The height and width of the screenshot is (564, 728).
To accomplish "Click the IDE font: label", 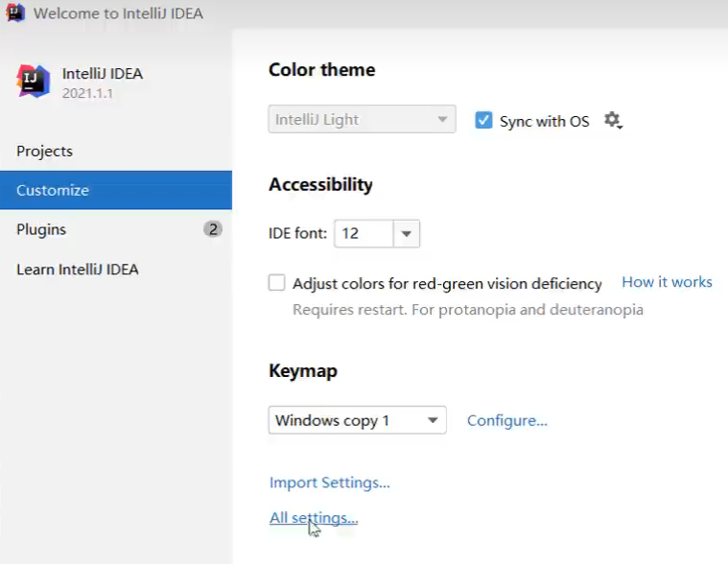I will point(297,233).
